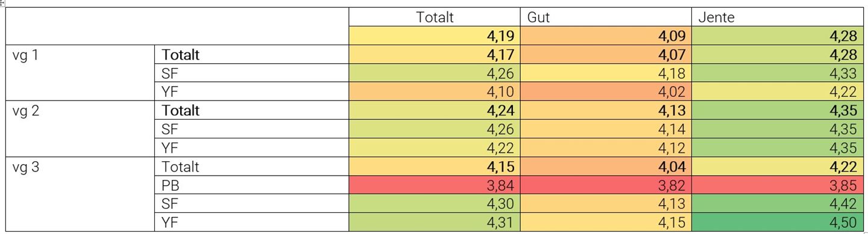868x234 pixels.
Task: Click the 4,24 vg 2 Totalt cell
Action: pyautogui.click(x=434, y=111)
